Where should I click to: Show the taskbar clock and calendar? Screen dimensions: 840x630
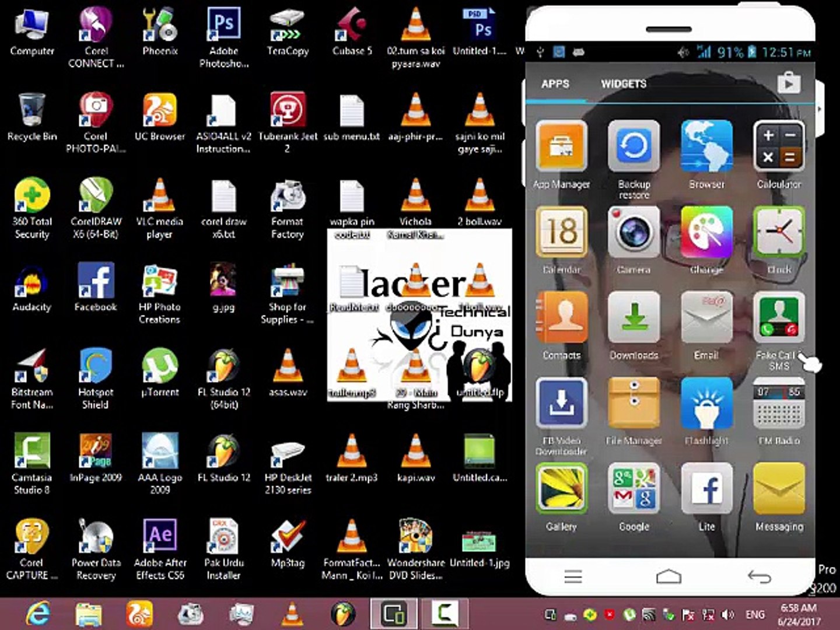click(x=799, y=615)
